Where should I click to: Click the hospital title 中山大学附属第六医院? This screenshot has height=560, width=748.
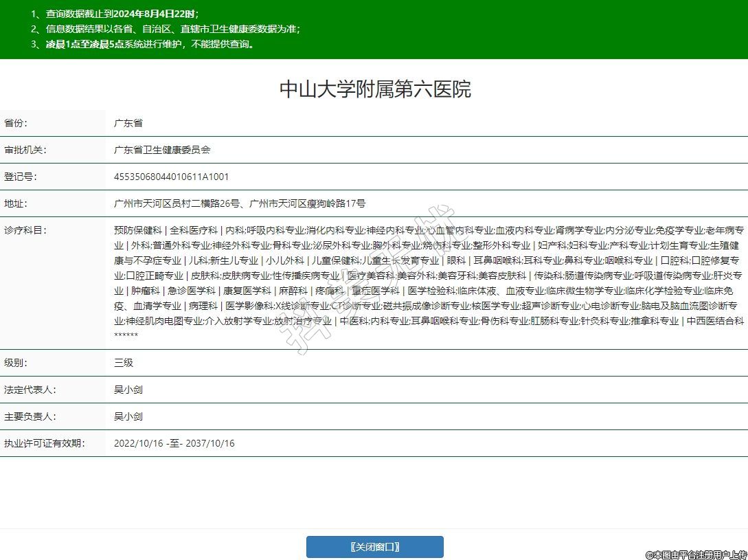click(374, 89)
